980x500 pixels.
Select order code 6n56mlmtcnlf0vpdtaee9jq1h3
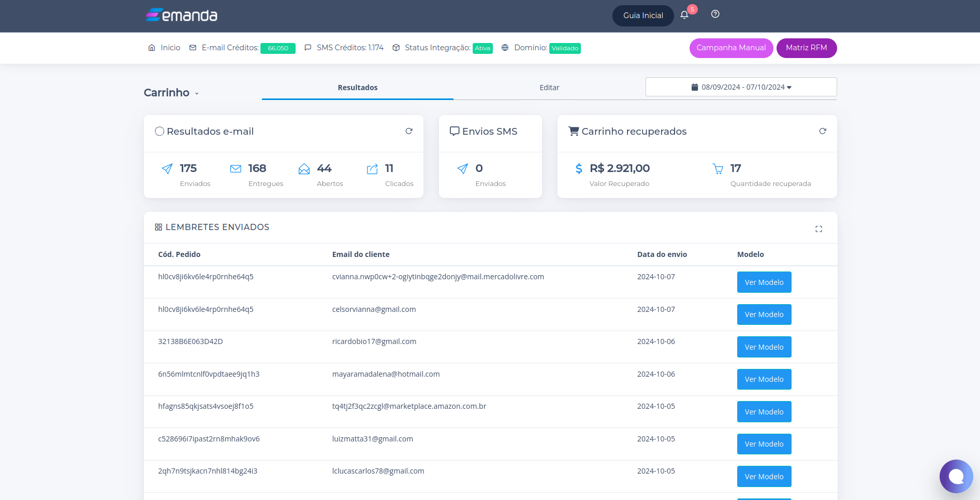(x=209, y=374)
